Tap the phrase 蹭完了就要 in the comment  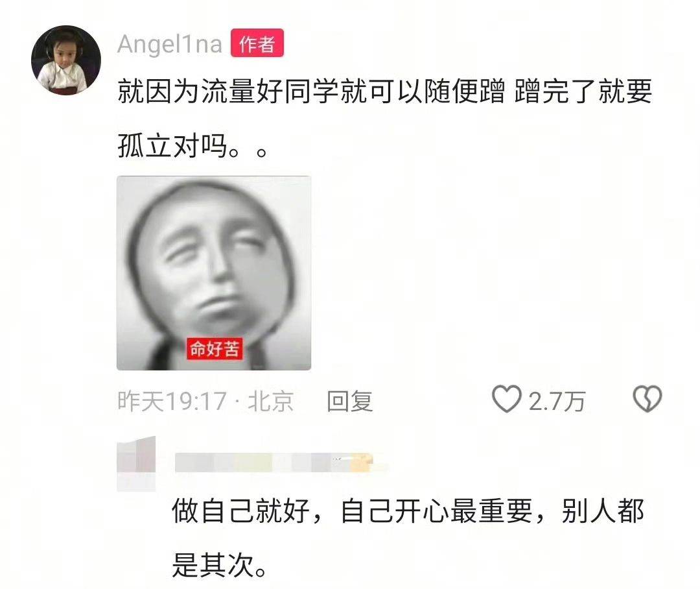click(583, 91)
